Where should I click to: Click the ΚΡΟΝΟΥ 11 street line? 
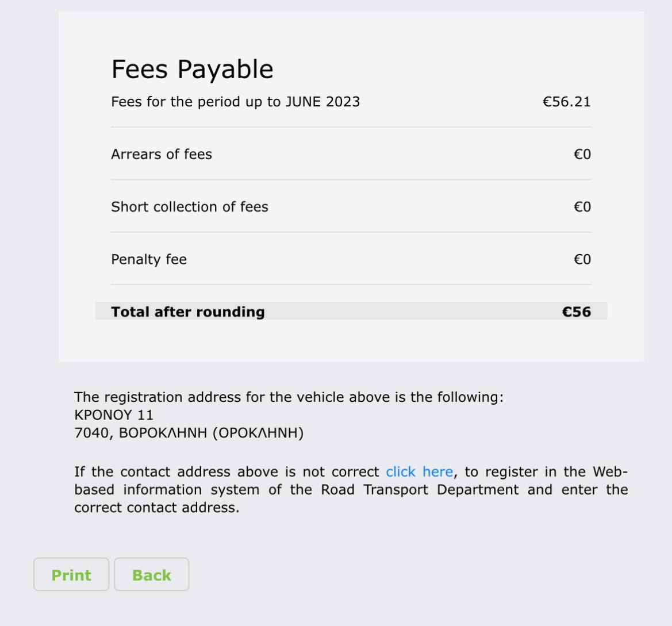tap(114, 414)
